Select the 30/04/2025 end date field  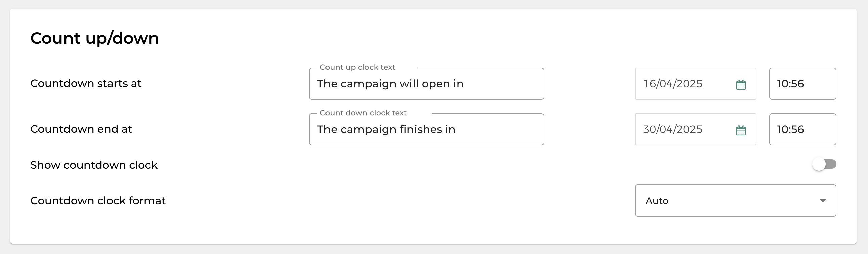tap(695, 129)
